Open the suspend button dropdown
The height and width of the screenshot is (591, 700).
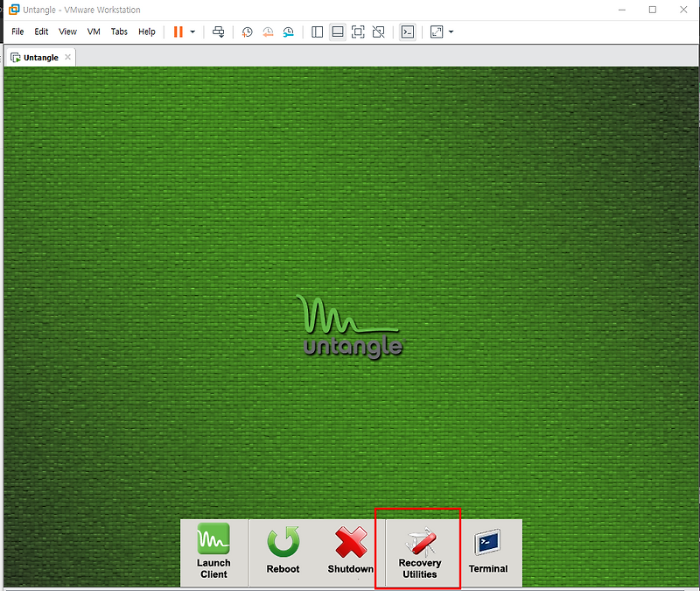pyautogui.click(x=192, y=32)
